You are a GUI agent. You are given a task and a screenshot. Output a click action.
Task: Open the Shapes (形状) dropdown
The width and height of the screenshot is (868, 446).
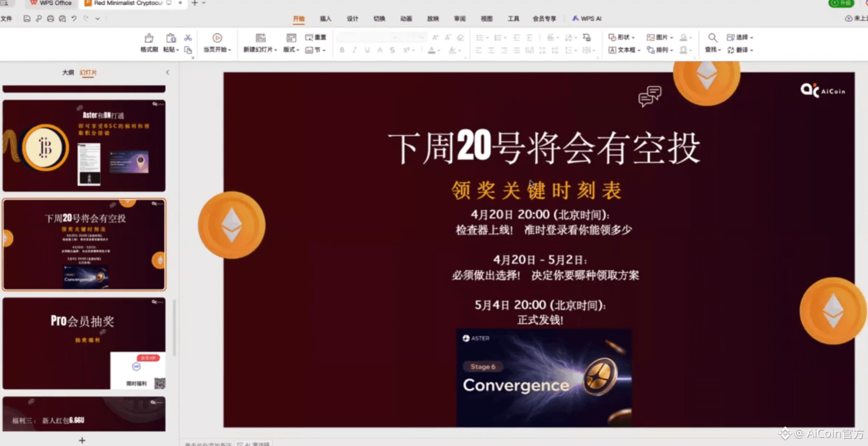[x=621, y=38]
